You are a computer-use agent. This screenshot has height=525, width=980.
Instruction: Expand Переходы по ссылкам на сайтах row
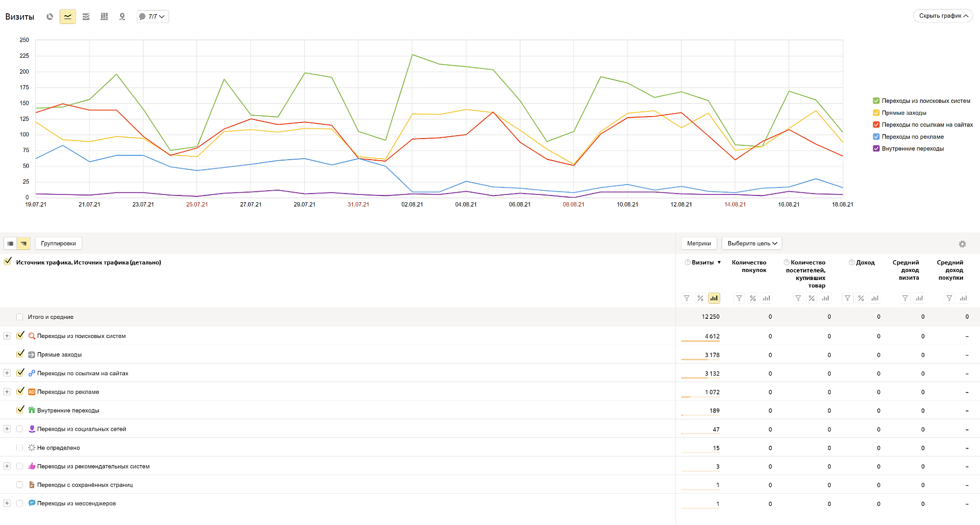[x=7, y=373]
